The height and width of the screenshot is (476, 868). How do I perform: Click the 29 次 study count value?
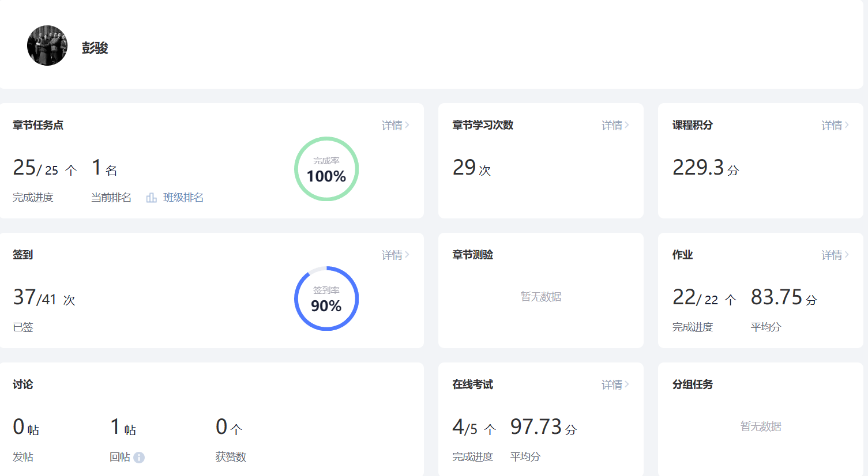pos(472,168)
